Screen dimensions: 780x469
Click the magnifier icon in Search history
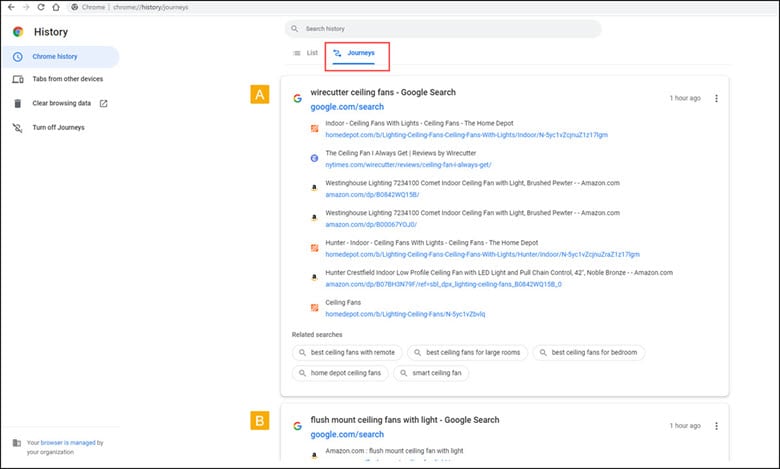pyautogui.click(x=294, y=29)
